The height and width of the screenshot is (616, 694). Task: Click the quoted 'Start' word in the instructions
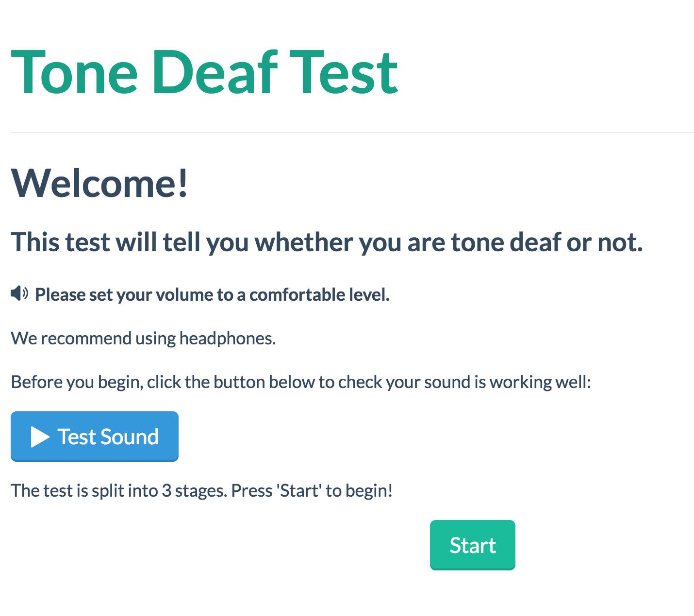(298, 491)
